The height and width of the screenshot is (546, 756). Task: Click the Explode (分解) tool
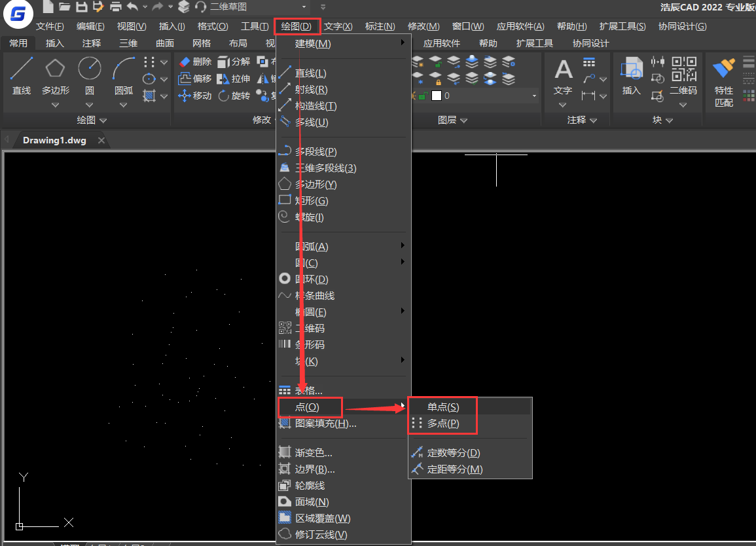coord(234,62)
